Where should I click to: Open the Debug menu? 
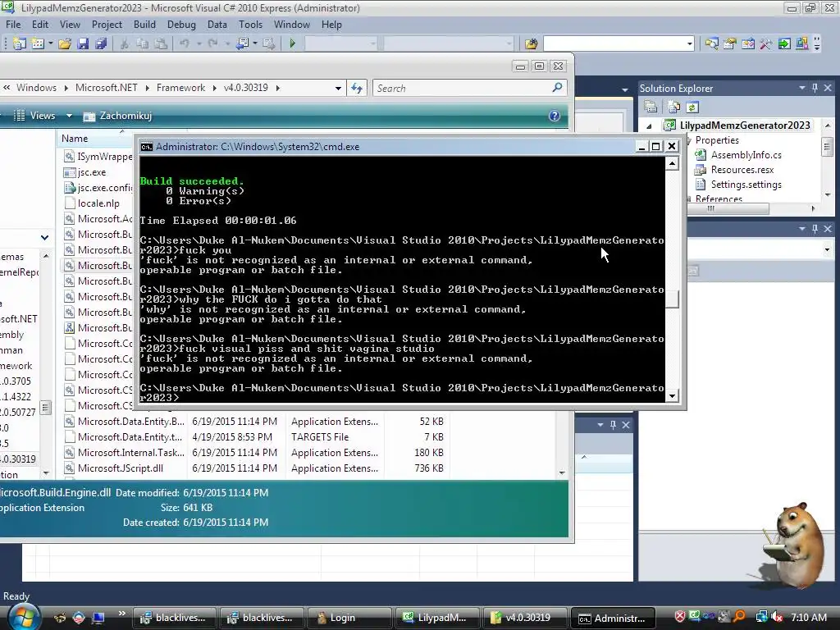(x=181, y=25)
